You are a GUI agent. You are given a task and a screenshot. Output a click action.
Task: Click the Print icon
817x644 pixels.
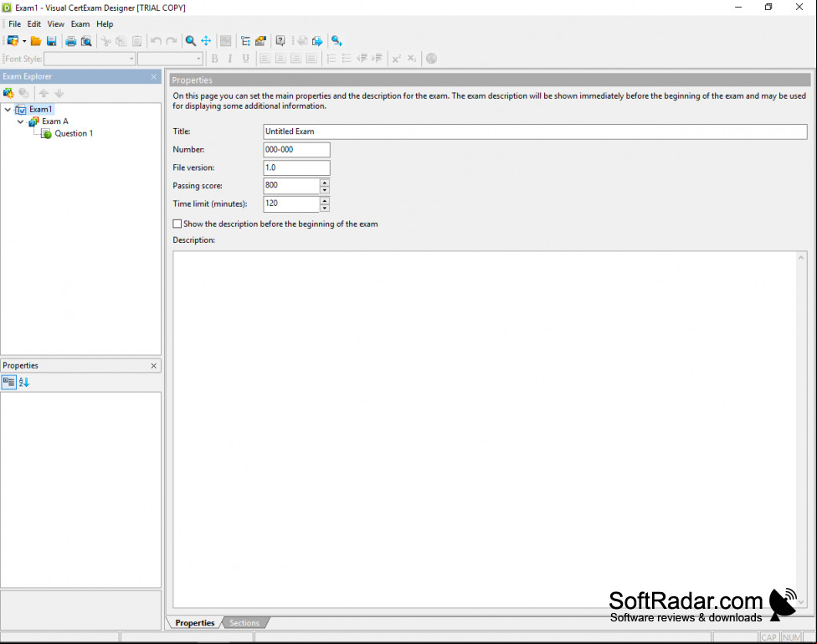click(x=71, y=41)
